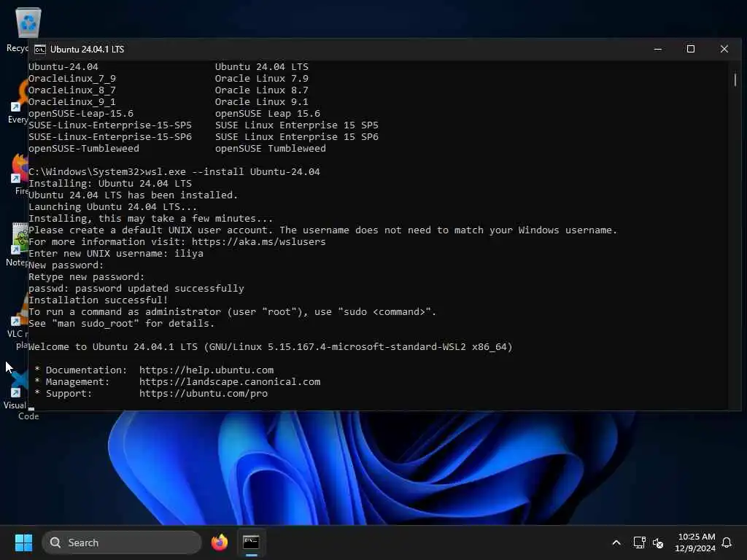
Task: Click the 'passwd: password updated successfully' line
Action: 136,289
